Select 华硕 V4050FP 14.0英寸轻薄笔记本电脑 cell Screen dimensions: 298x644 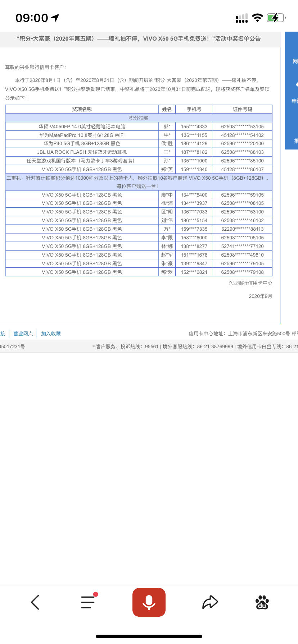click(82, 126)
